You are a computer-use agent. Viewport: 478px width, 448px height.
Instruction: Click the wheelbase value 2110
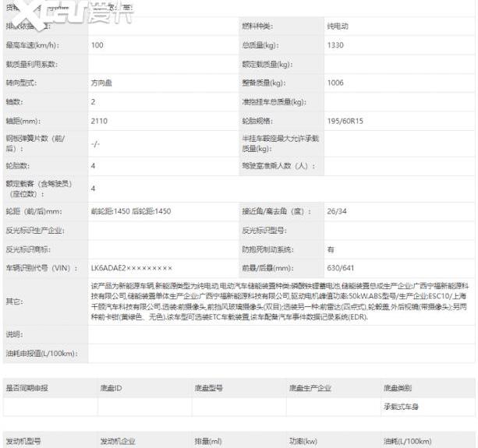click(x=99, y=121)
